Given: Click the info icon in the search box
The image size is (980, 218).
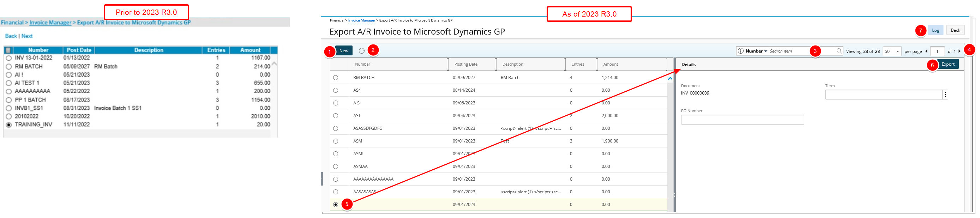Looking at the screenshot, I should pyautogui.click(x=740, y=51).
